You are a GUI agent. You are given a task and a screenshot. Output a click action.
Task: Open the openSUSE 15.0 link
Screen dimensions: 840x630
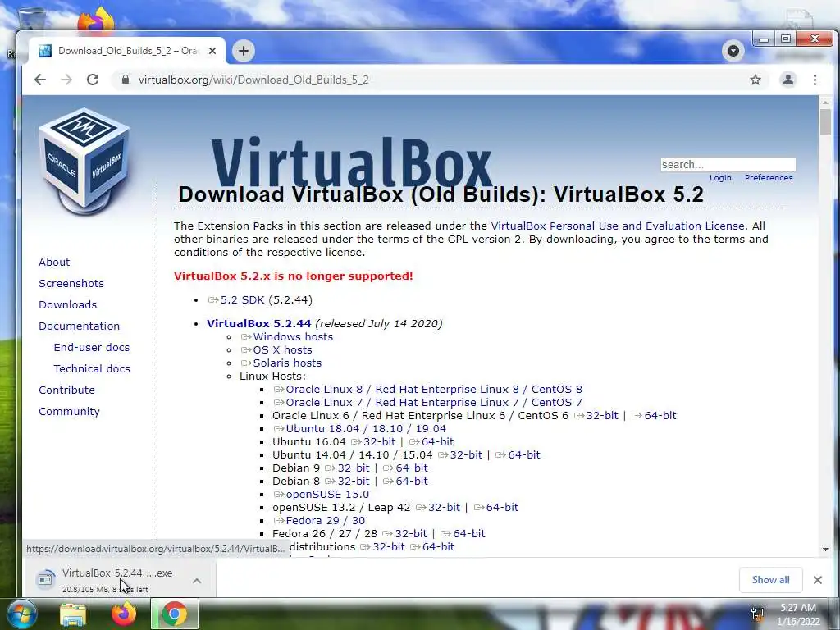322,495
